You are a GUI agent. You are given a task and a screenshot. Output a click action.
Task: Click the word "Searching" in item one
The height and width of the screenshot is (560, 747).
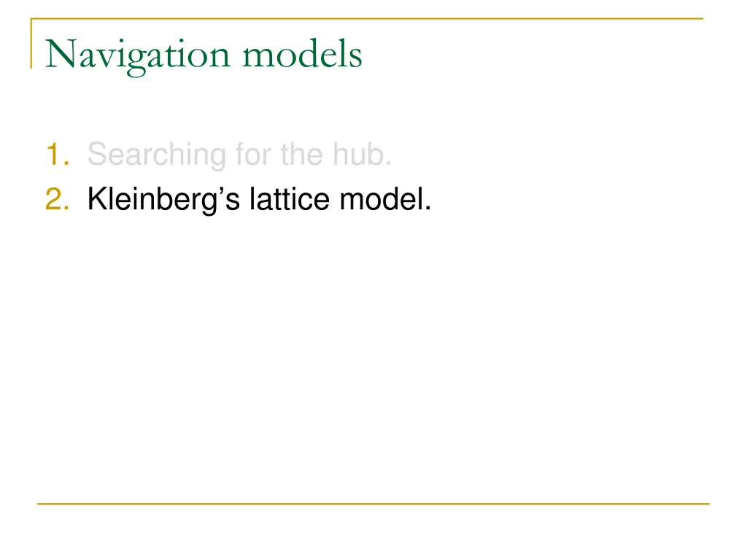tap(157, 155)
